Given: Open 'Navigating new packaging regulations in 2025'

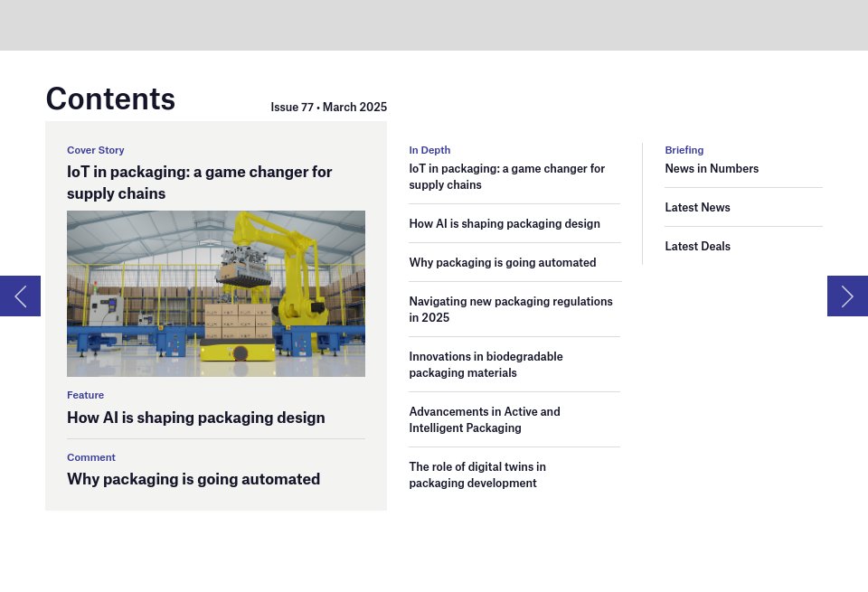Looking at the screenshot, I should point(510,309).
